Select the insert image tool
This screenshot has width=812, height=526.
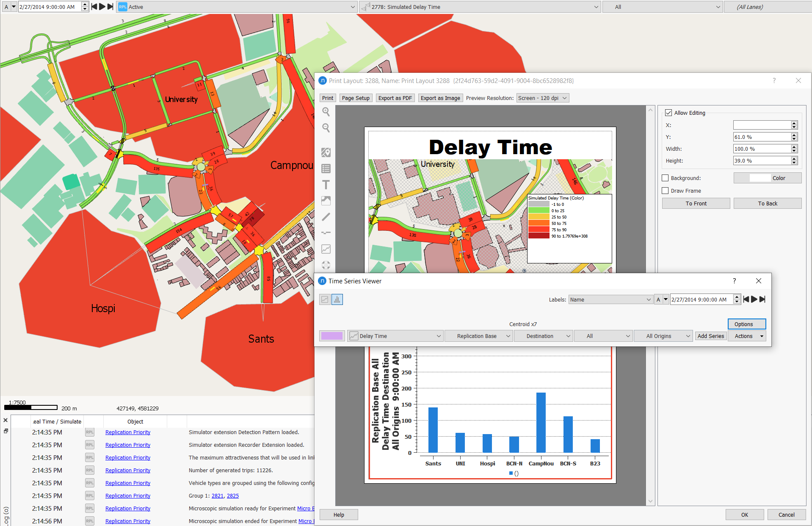click(x=326, y=201)
